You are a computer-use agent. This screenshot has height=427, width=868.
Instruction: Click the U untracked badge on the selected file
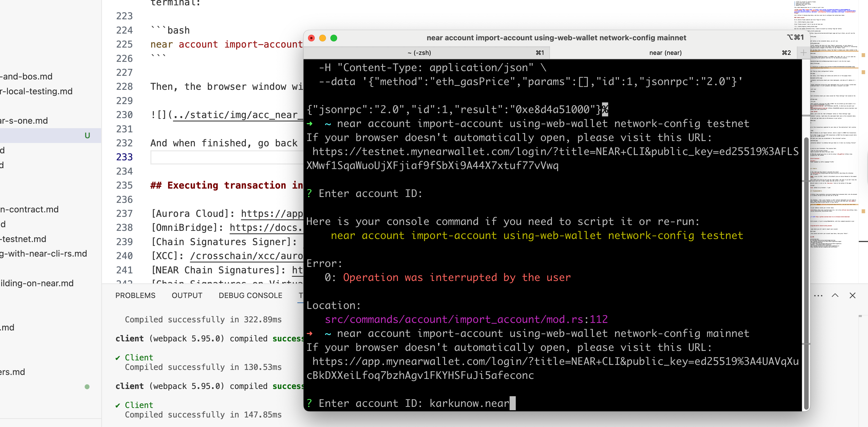click(87, 135)
